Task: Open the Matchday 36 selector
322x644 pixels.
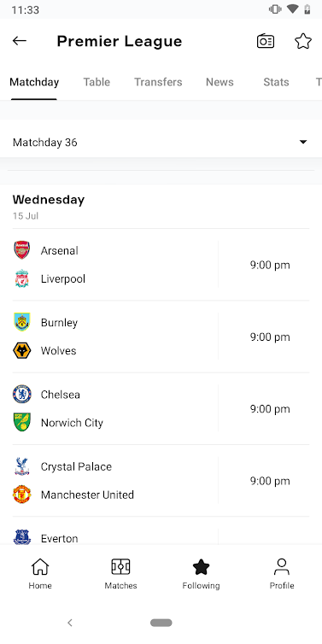Action: pos(161,143)
